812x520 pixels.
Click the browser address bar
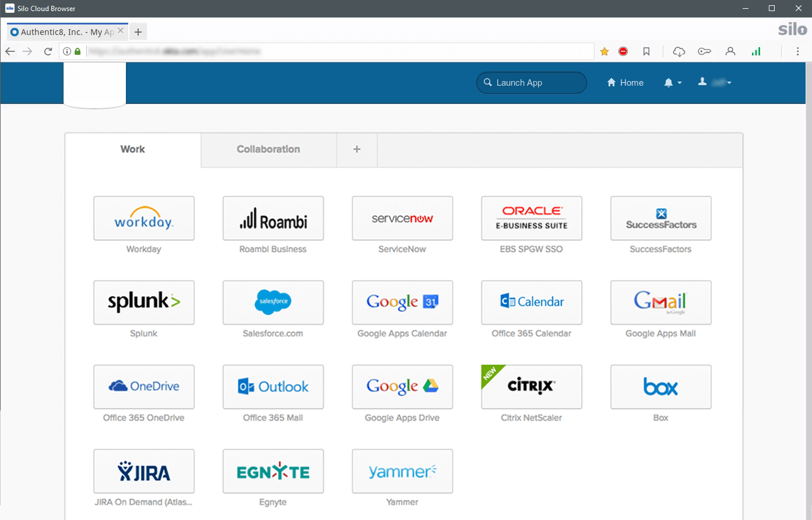(326, 51)
